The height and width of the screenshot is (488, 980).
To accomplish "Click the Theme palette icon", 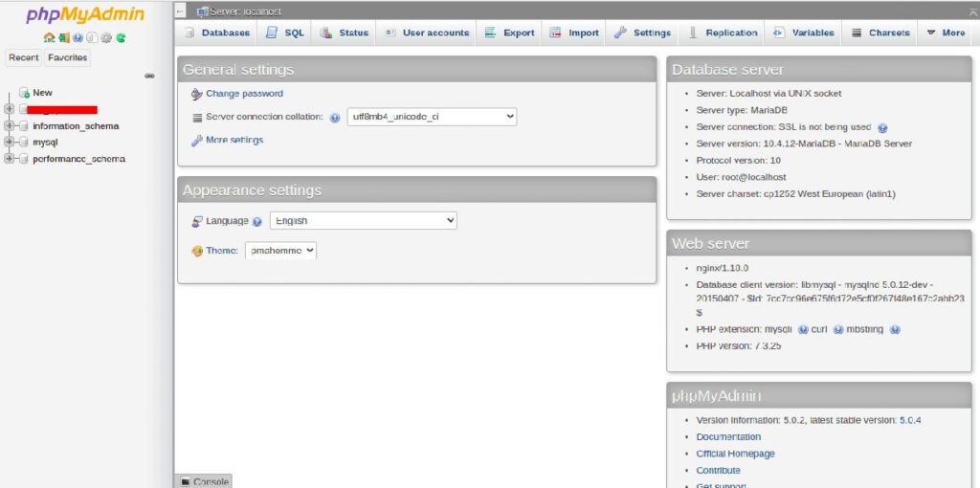I will [x=197, y=252].
